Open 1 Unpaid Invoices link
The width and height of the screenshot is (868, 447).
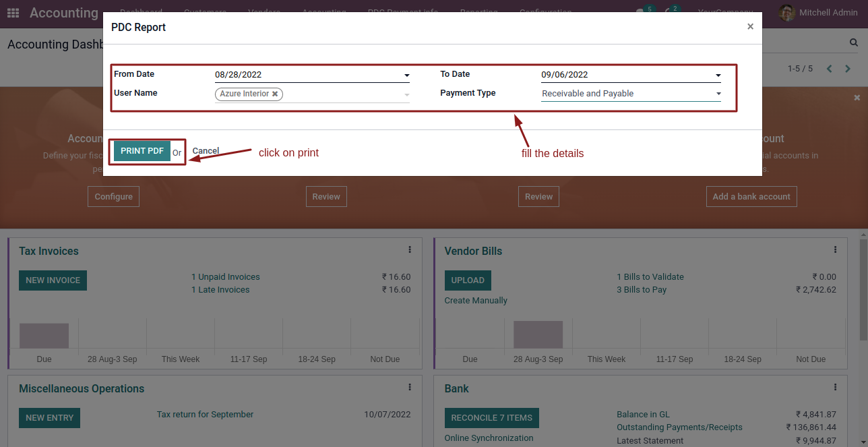pos(226,277)
